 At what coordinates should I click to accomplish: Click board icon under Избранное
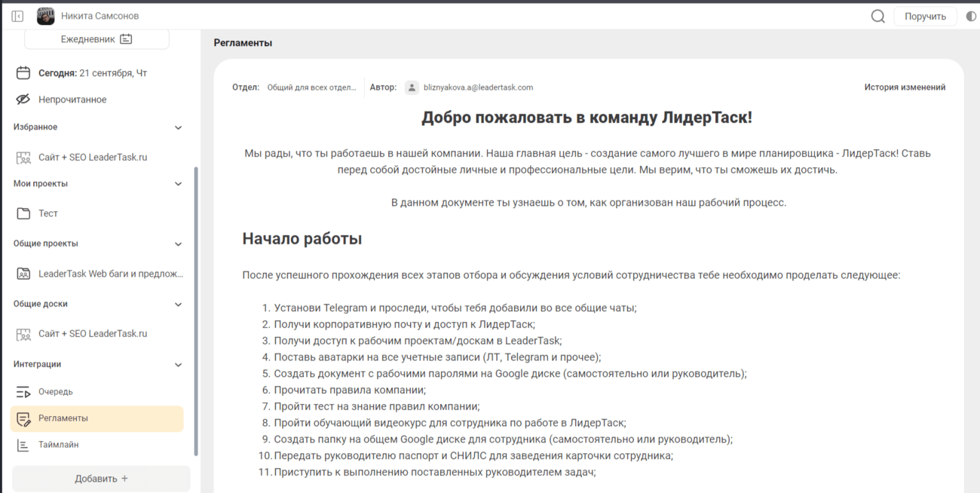tap(23, 158)
